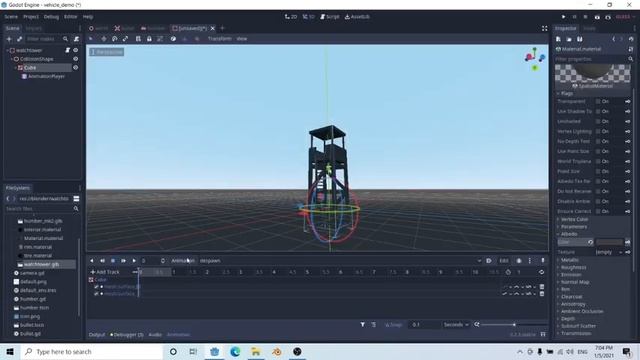
Task: Switch to the 2D workspace
Action: 291,17
